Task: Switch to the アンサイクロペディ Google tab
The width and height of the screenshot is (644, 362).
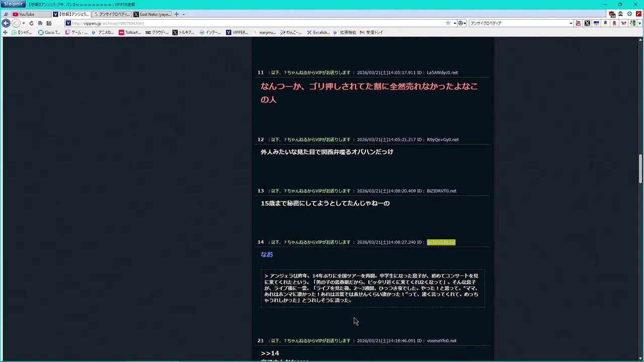Action: tap(112, 14)
